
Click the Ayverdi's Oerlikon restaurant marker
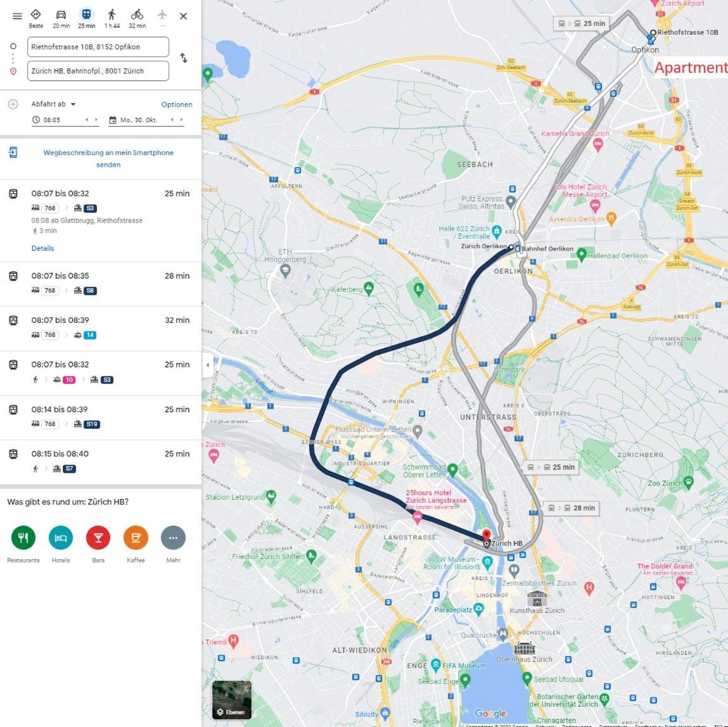coord(611,218)
